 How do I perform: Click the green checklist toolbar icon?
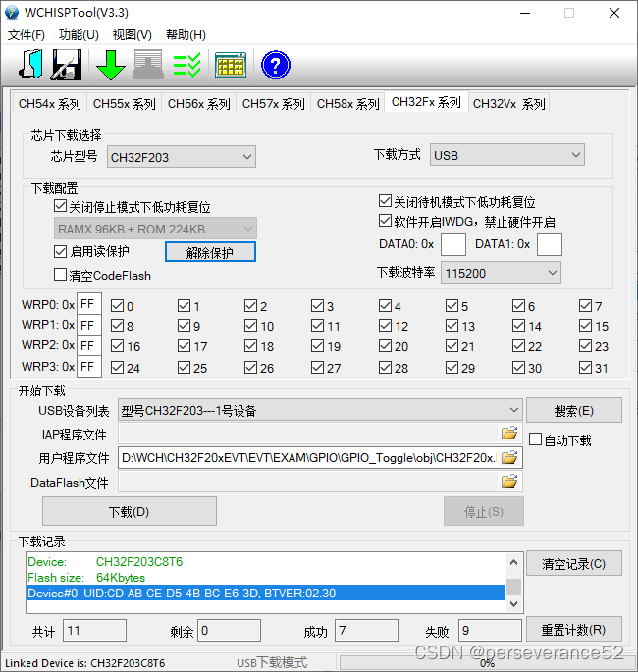186,65
